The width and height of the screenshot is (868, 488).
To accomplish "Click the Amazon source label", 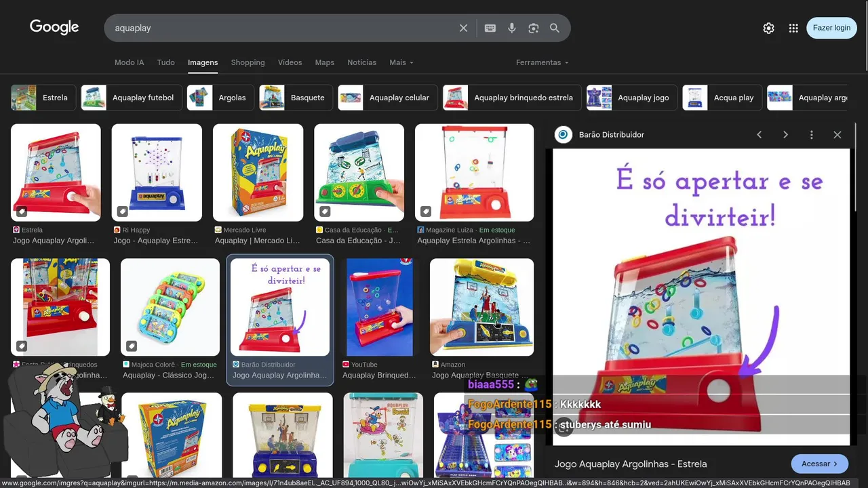I will (x=453, y=365).
